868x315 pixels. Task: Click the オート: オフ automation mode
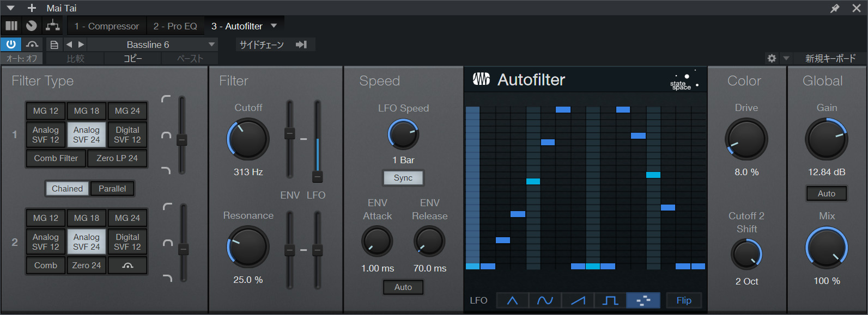22,58
